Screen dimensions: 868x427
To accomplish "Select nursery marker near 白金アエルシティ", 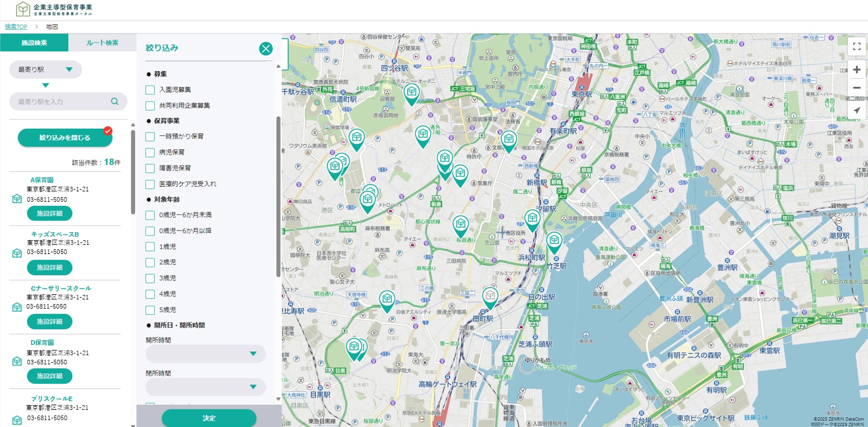I will pyautogui.click(x=387, y=301).
